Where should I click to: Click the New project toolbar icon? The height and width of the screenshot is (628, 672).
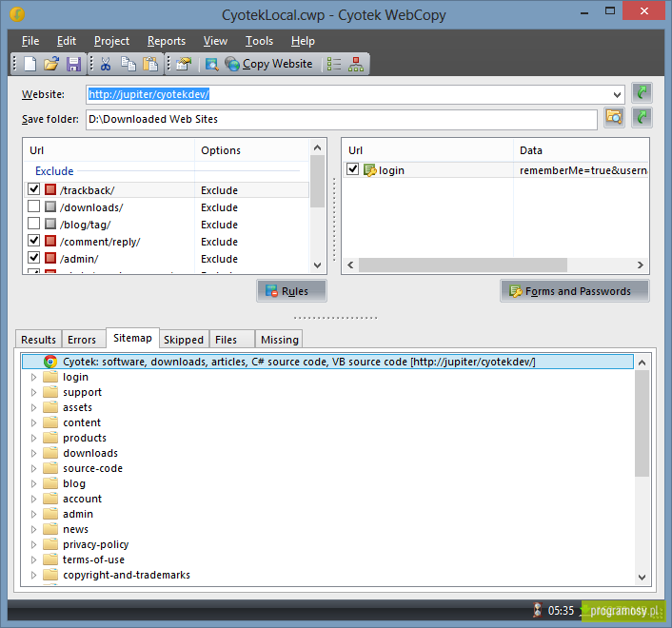tap(30, 64)
